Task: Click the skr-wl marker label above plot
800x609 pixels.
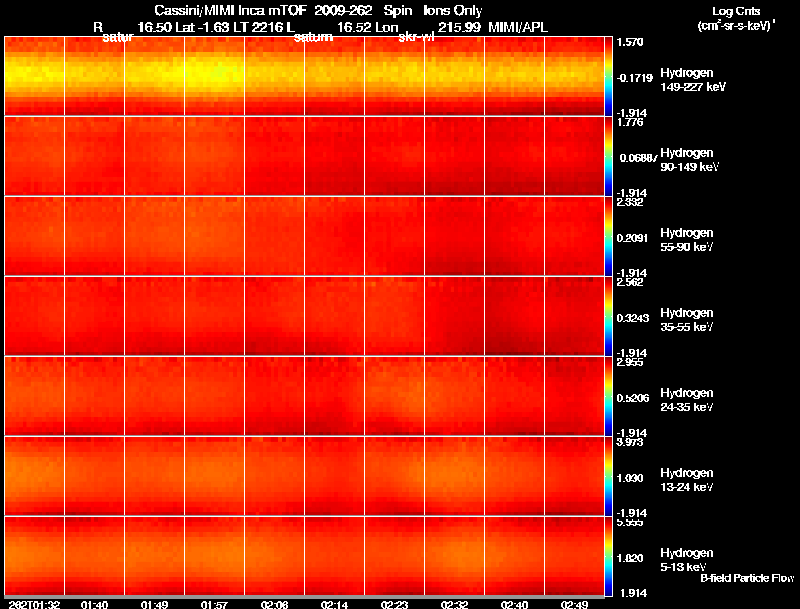Action: [416, 37]
